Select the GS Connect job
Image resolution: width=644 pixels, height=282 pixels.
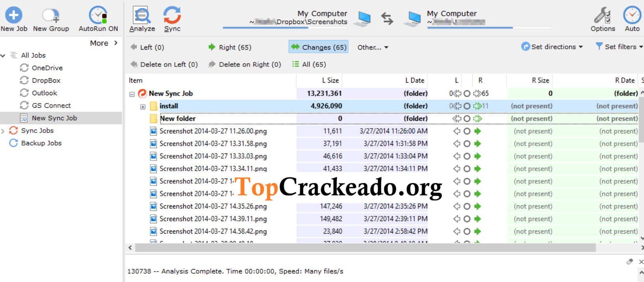coord(51,105)
